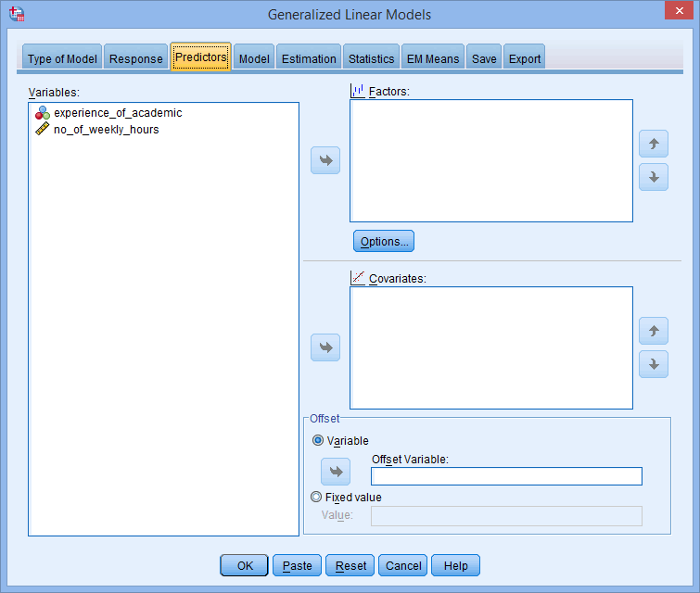The height and width of the screenshot is (593, 700).
Task: Select the Variable offset radio button
Action: (317, 440)
